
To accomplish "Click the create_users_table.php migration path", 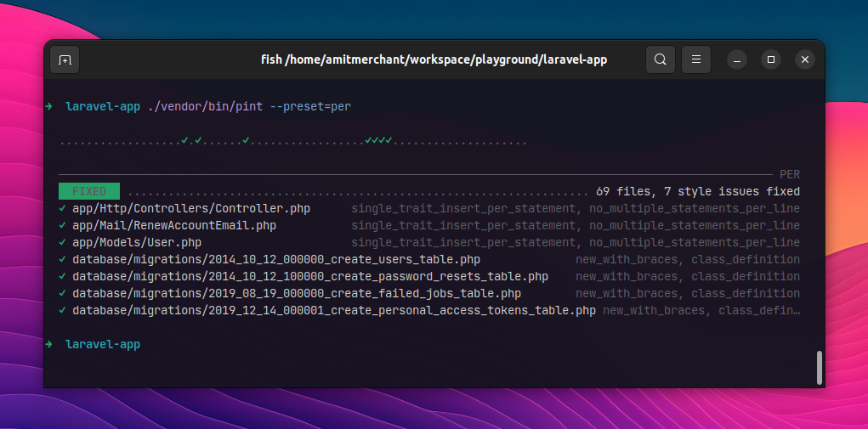I will pyautogui.click(x=275, y=259).
